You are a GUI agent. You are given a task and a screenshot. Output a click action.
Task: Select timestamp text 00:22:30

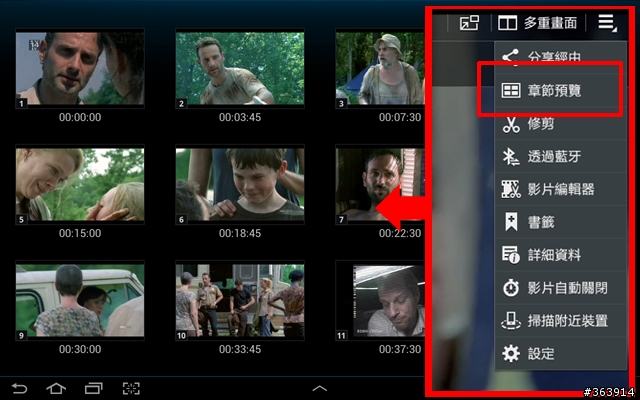point(400,233)
